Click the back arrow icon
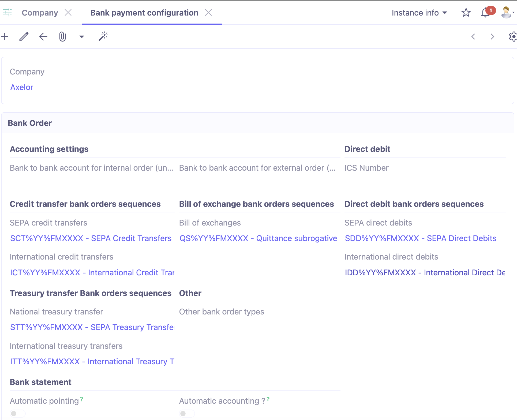 (43, 37)
